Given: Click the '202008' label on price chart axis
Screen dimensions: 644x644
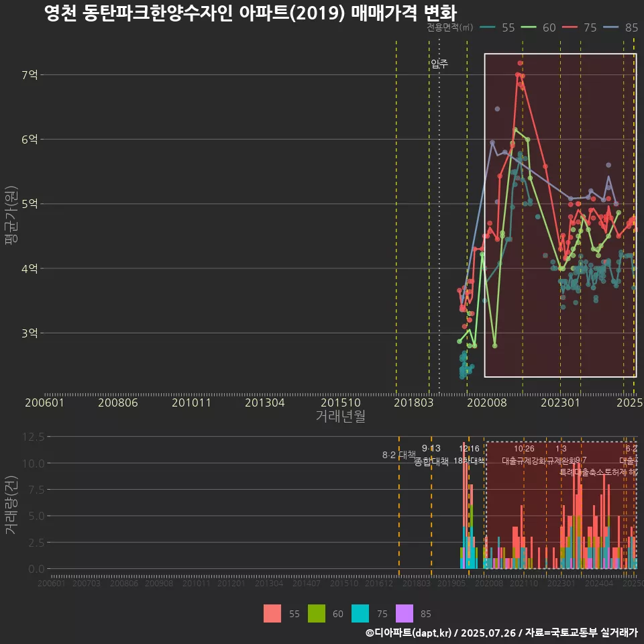Looking at the screenshot, I should point(487,402).
